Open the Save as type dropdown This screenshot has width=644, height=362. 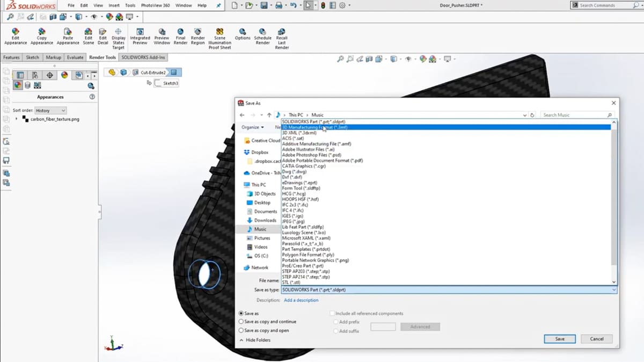tap(449, 289)
